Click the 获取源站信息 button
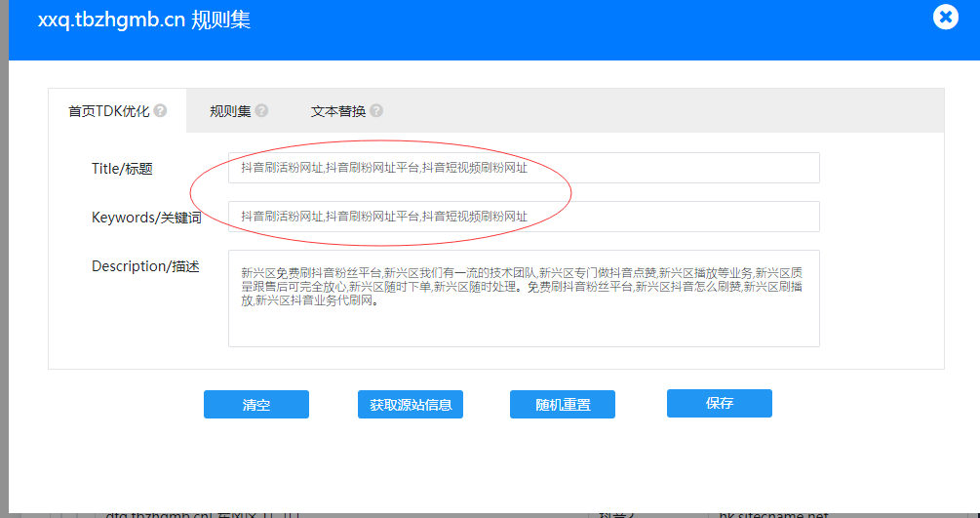Image resolution: width=980 pixels, height=518 pixels. [411, 404]
